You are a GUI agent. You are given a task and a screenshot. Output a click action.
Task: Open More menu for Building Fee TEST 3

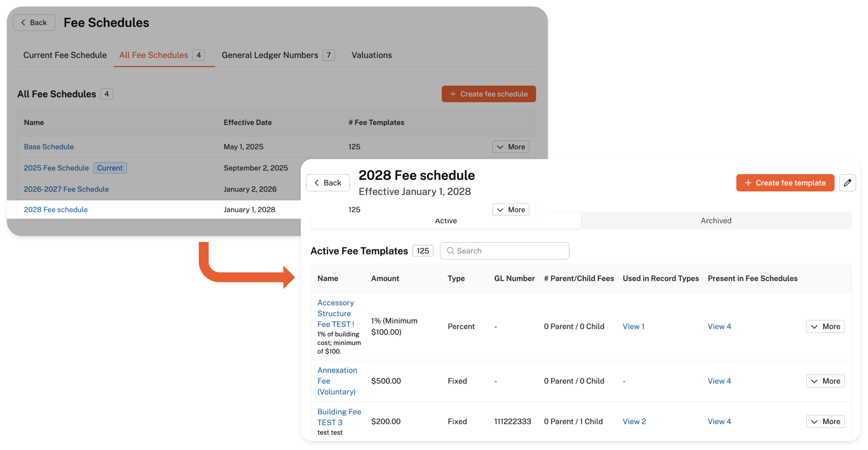click(x=825, y=422)
